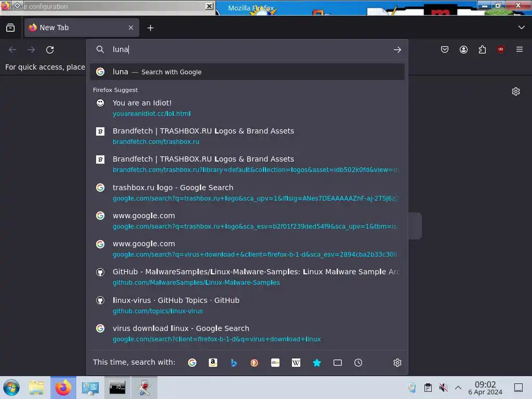Open the Firefox View icon
532x399 pixels.
10,28
